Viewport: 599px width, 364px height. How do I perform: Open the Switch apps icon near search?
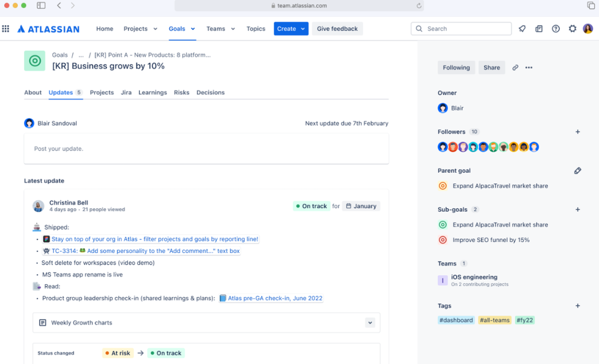click(538, 28)
